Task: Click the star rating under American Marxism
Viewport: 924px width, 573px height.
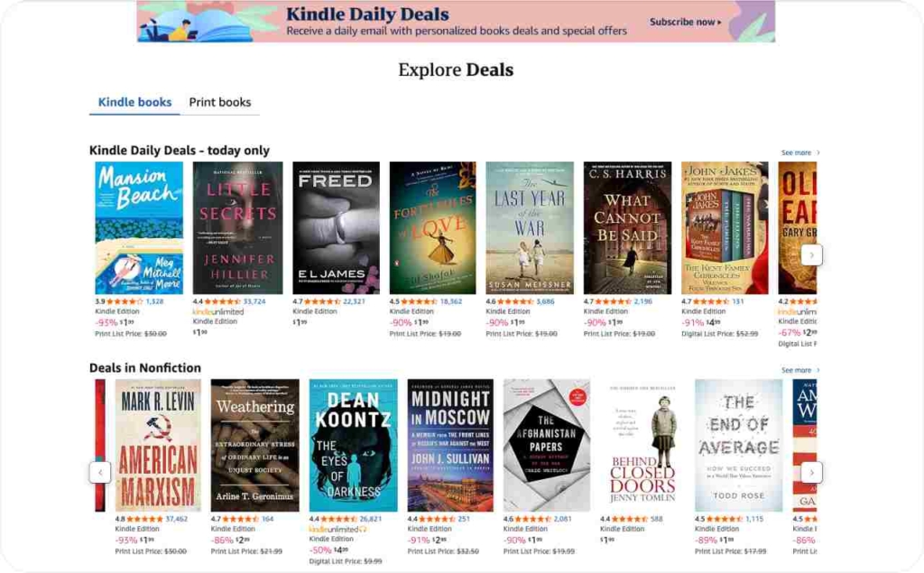Action: pos(144,520)
